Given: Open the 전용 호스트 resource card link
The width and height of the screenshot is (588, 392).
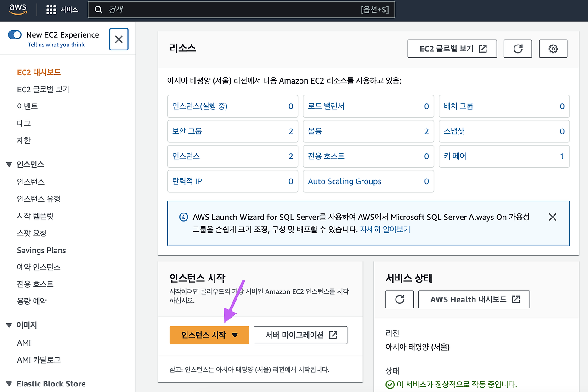Looking at the screenshot, I should [x=326, y=156].
